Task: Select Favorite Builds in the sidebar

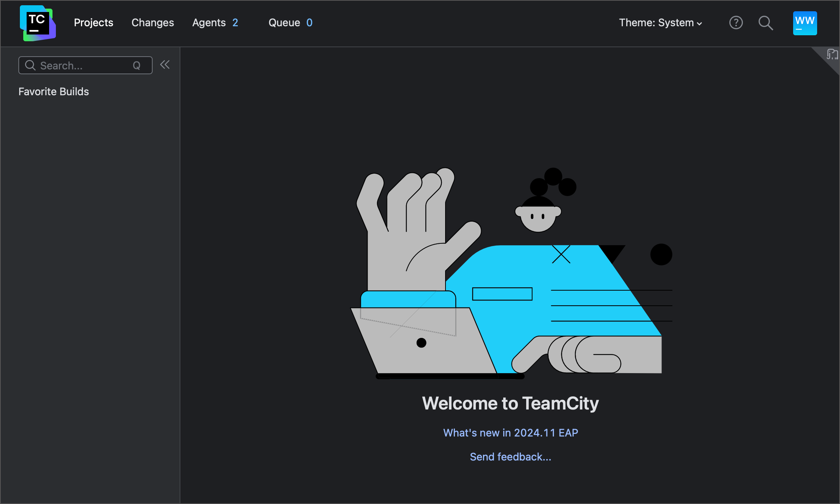Action: coord(54,91)
